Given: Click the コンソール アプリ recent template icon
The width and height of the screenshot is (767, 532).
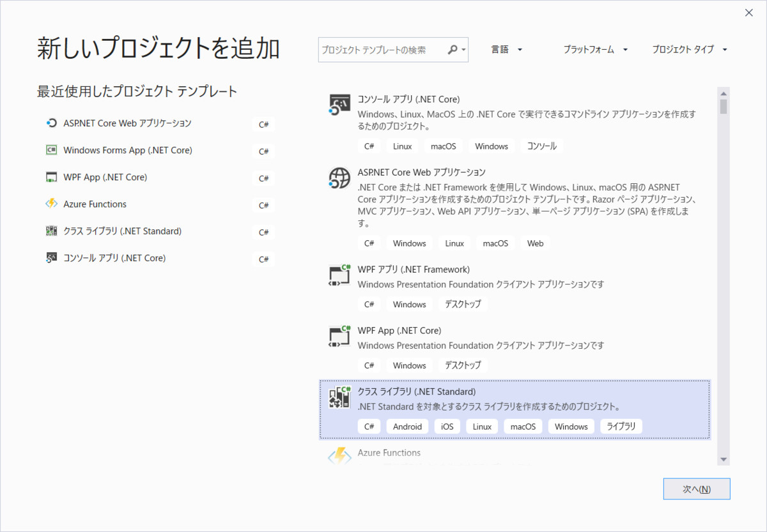Looking at the screenshot, I should click(52, 258).
